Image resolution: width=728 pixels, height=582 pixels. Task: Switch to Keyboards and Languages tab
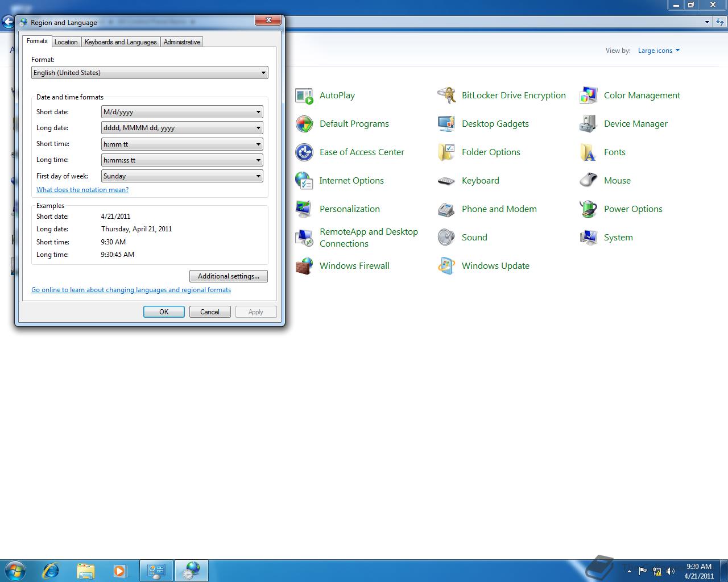121,42
